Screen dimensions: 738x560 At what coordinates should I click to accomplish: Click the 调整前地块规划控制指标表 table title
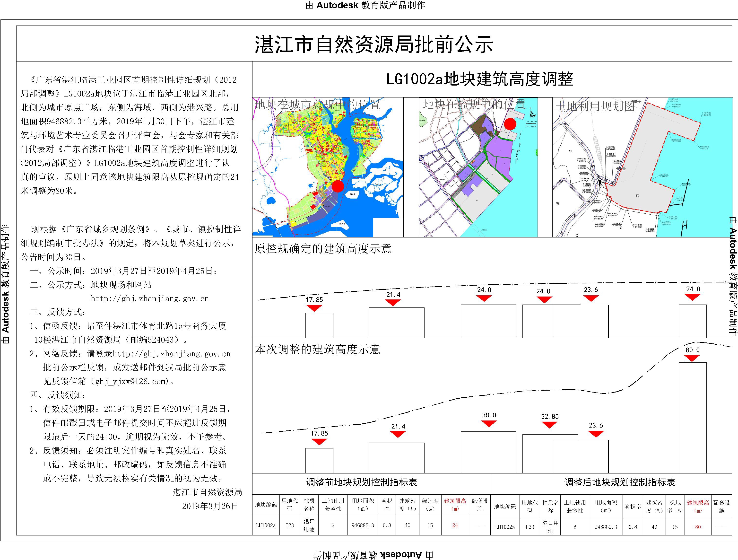pos(362,482)
